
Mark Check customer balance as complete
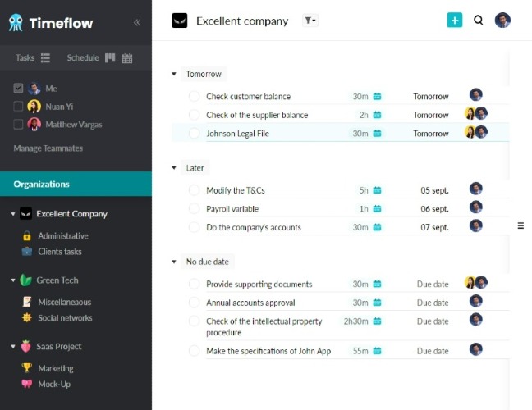pyautogui.click(x=194, y=96)
